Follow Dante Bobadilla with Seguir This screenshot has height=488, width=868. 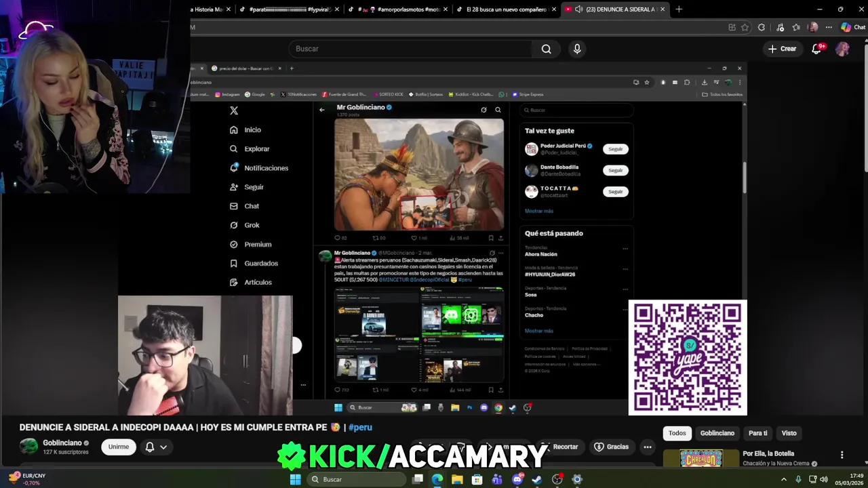pyautogui.click(x=615, y=170)
